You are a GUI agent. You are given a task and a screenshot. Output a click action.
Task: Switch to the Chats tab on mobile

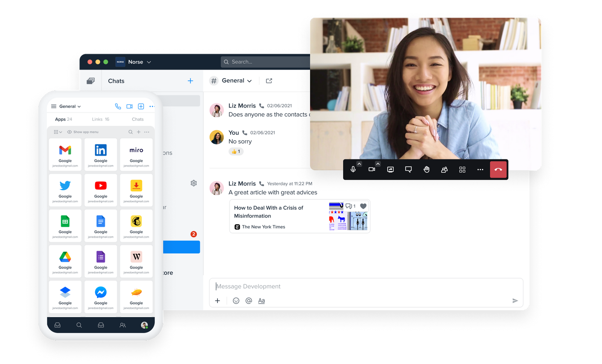click(x=138, y=119)
